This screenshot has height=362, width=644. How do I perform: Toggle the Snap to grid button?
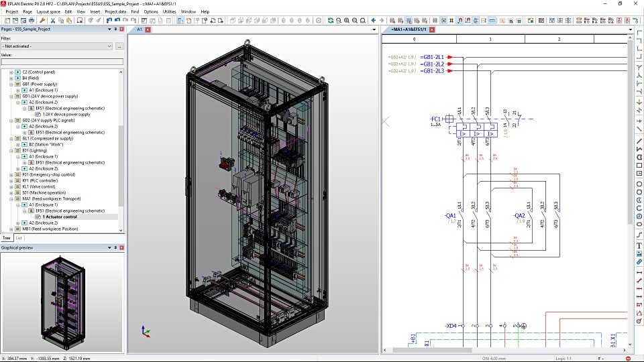443,20
